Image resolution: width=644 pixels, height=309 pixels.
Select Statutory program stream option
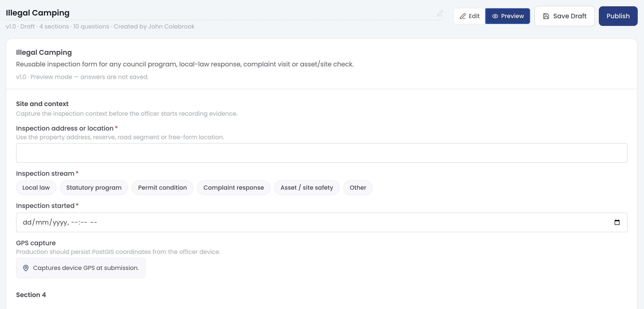tap(94, 188)
